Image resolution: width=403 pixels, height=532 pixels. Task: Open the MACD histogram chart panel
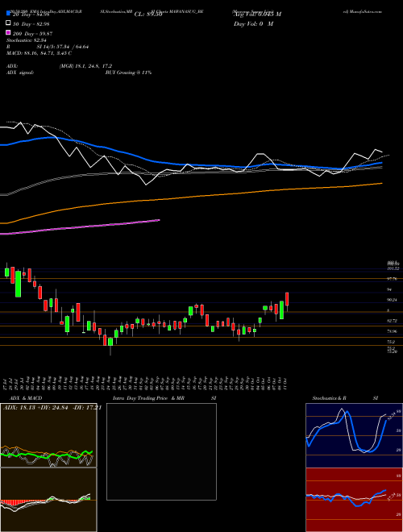click(48, 500)
